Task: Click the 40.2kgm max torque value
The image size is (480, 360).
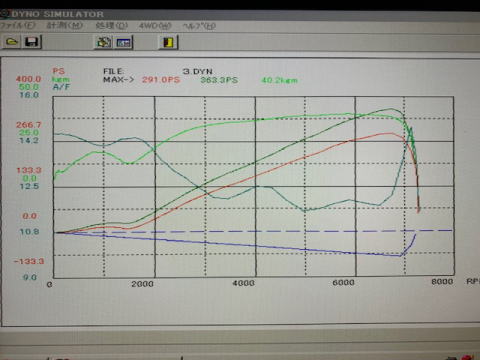Action: 279,80
